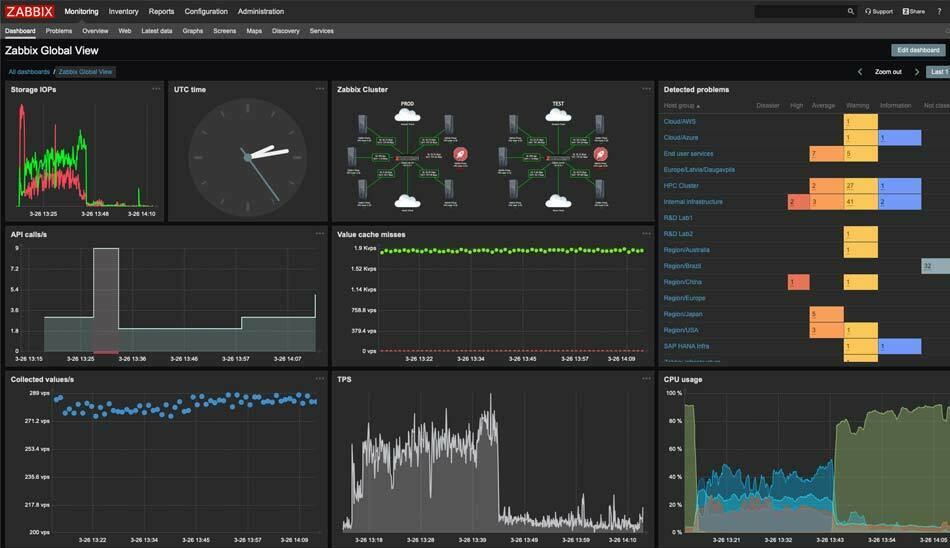Click the blue Information cell of Cloud/Azure
The image size is (950, 548).
(900, 138)
